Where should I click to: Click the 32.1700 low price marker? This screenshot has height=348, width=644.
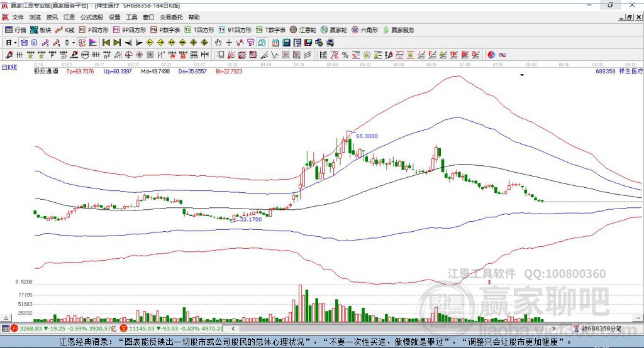click(251, 219)
